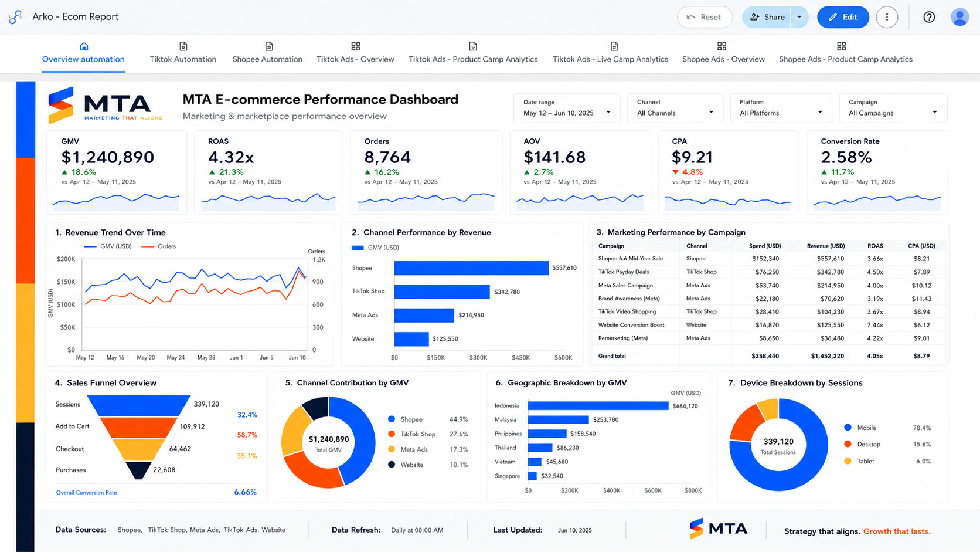Open the Tiktok Ads - Overview tab
The height and width of the screenshot is (552, 980).
tap(355, 53)
